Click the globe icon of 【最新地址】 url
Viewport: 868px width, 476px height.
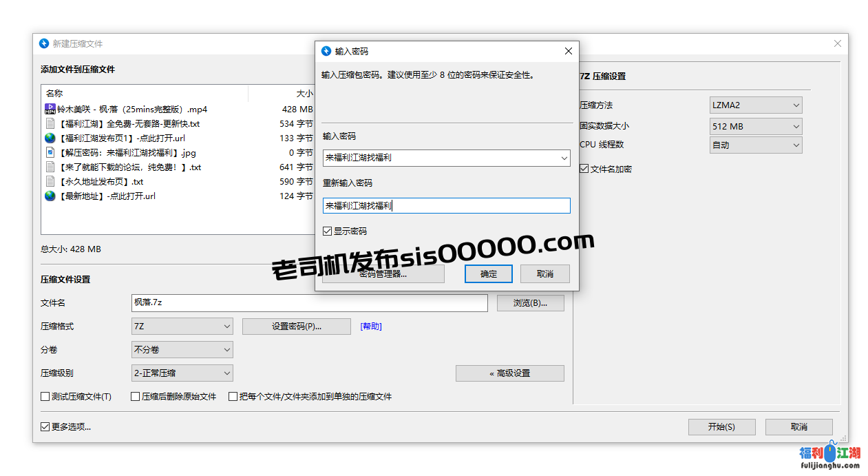coord(49,196)
